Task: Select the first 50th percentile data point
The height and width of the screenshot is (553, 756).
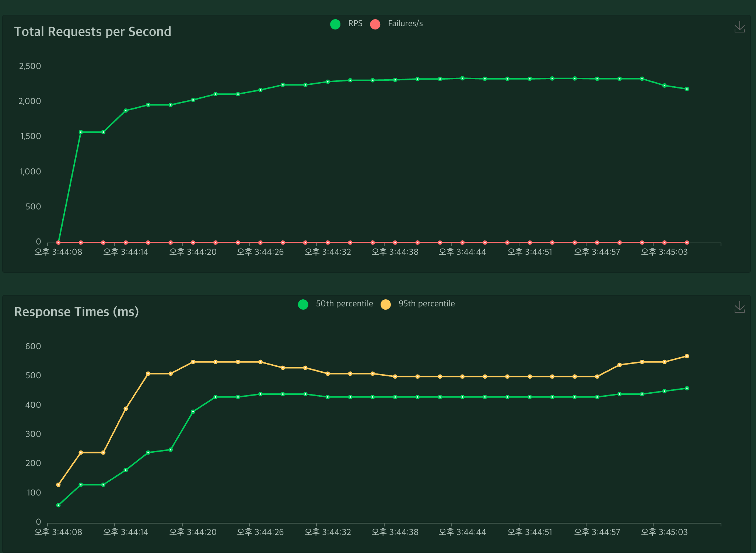Action: click(x=58, y=505)
